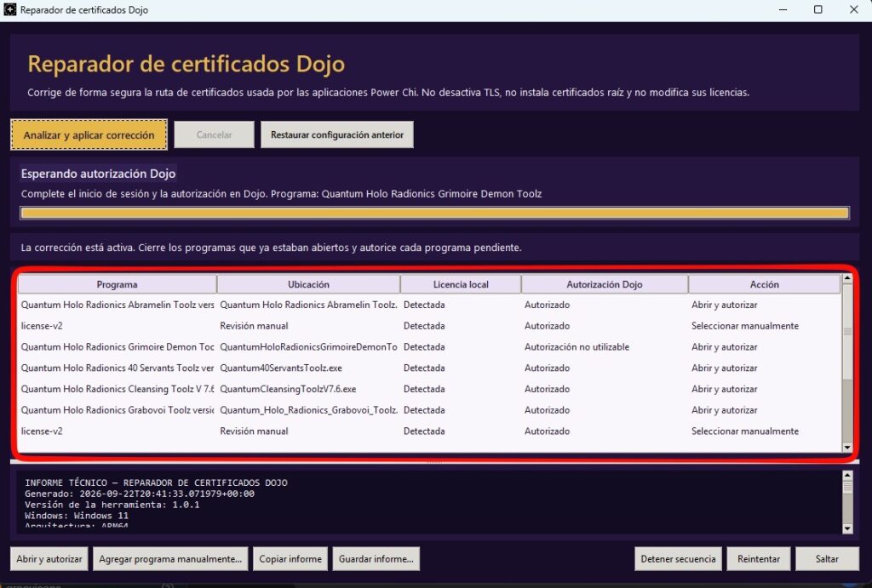Click the Licencia local column header
This screenshot has width=872, height=588.
pyautogui.click(x=461, y=284)
